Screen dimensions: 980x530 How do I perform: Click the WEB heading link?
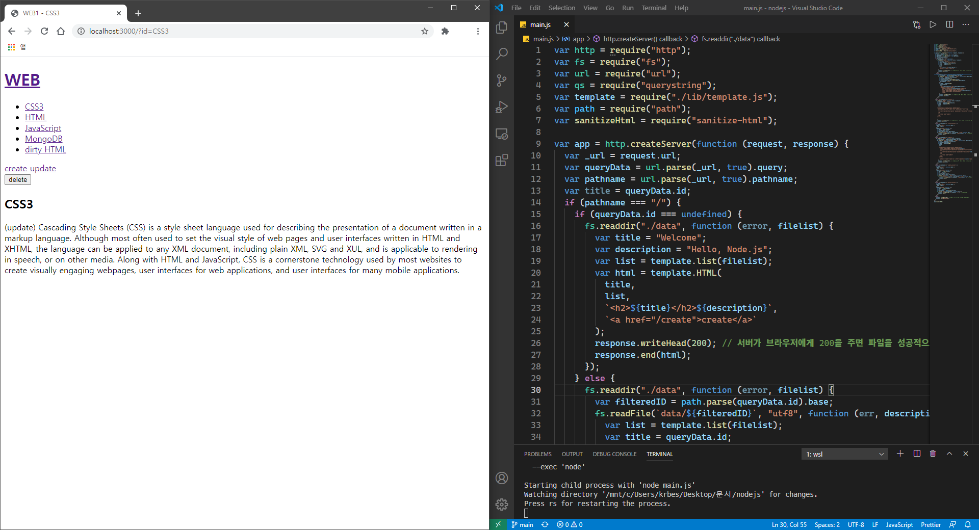[22, 80]
